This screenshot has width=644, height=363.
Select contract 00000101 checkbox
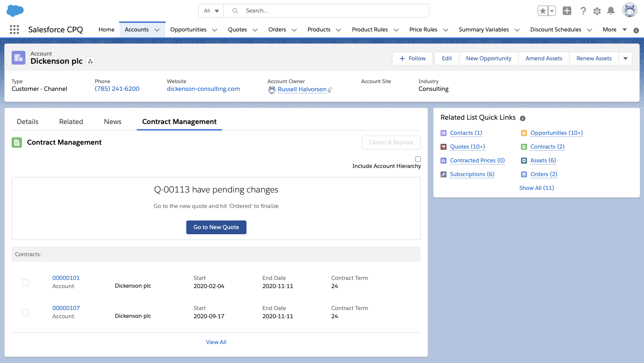[25, 282]
